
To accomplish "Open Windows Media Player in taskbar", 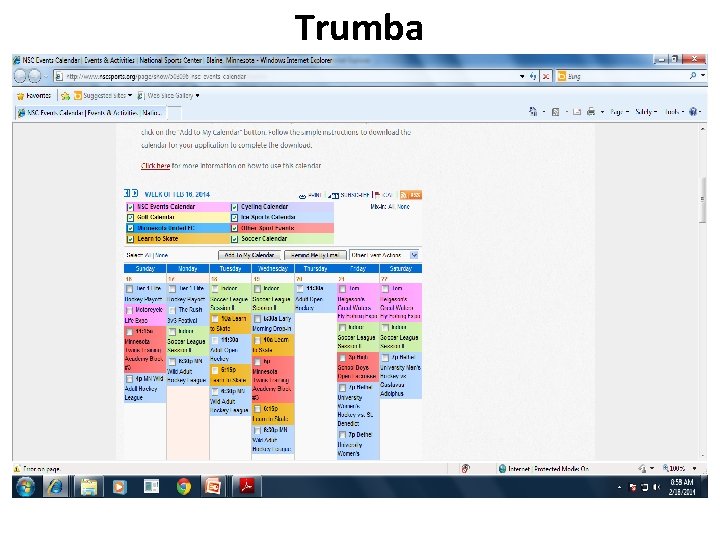I will [x=119, y=486].
